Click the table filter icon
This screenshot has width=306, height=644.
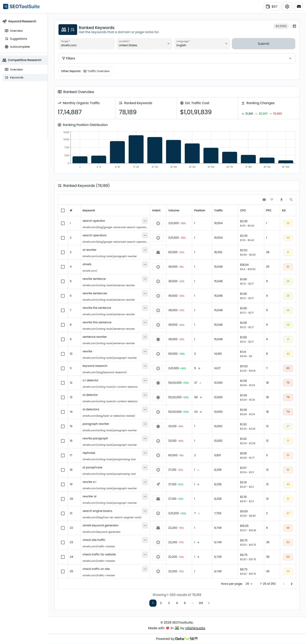(272, 200)
